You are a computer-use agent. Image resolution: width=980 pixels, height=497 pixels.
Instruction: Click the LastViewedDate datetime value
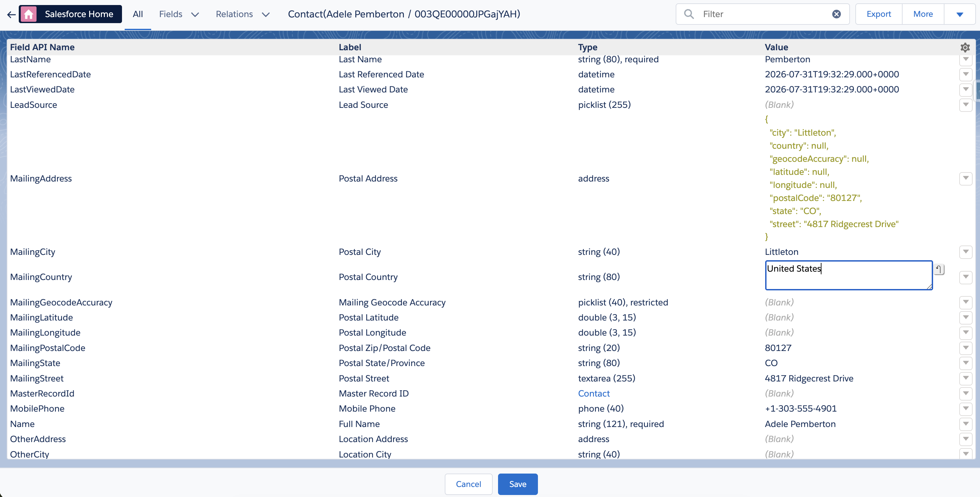tap(832, 89)
